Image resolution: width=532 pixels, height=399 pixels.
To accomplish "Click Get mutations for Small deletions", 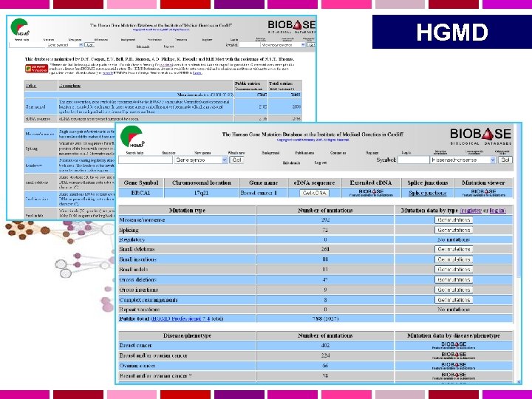I will 454,249.
